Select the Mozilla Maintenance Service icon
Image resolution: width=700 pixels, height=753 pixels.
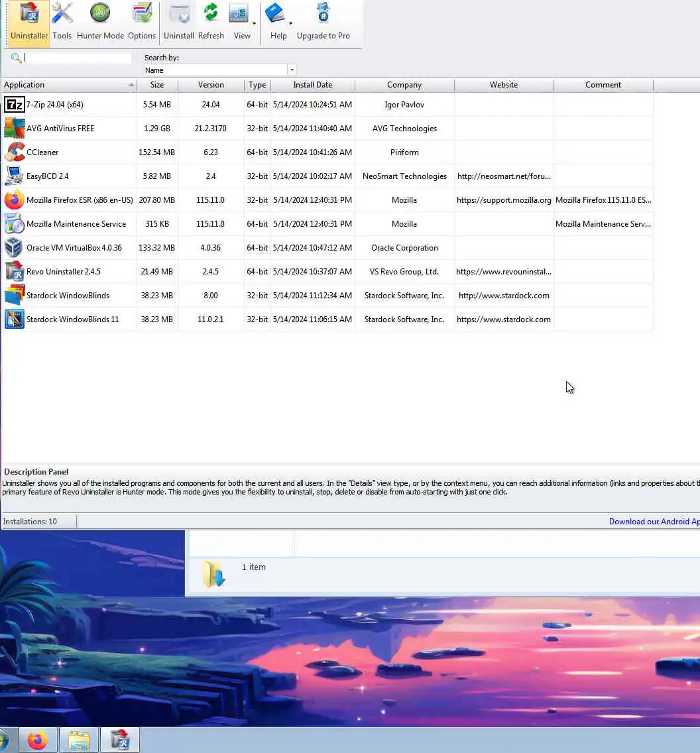14,224
